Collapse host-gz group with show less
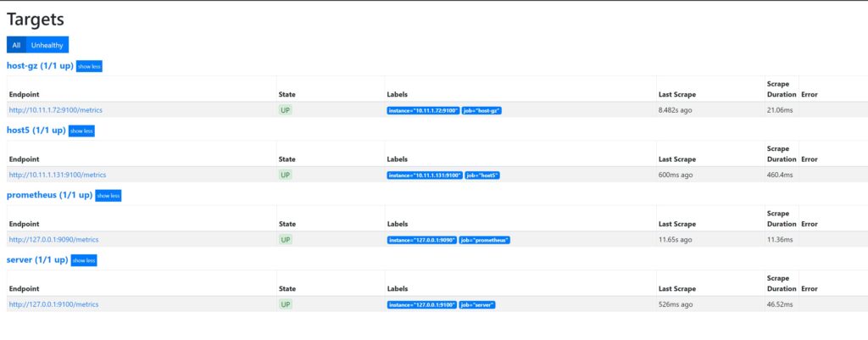 pyautogui.click(x=89, y=66)
